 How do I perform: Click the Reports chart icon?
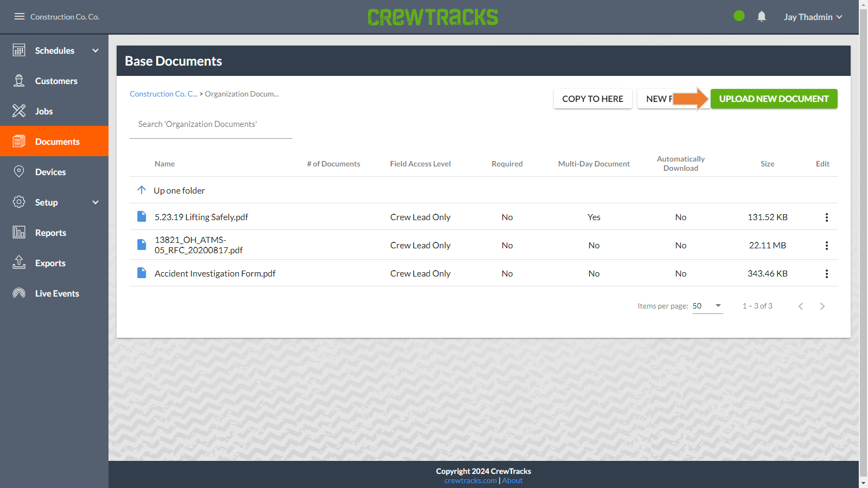19,233
